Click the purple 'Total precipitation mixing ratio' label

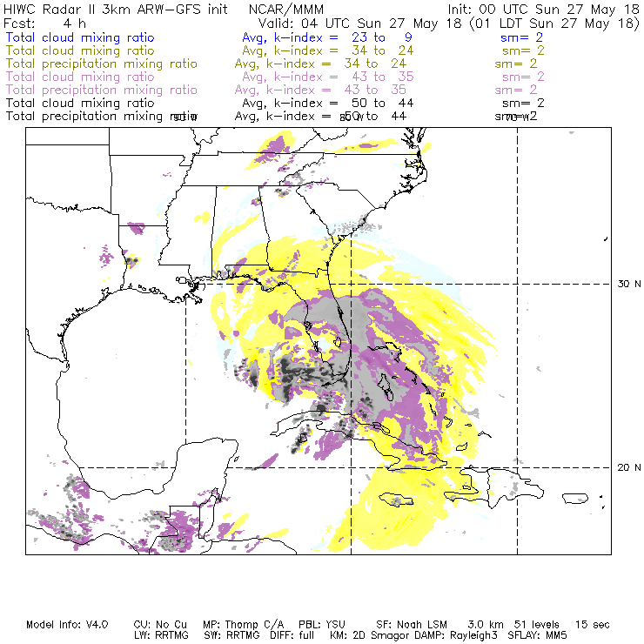(x=102, y=90)
